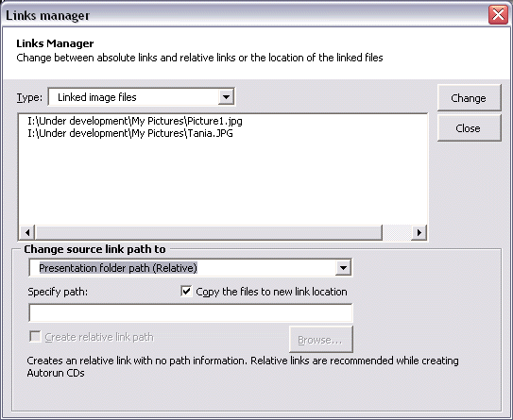This screenshot has width=513, height=420.
Task: Close the Links manager dialog with X
Action: click(x=498, y=15)
